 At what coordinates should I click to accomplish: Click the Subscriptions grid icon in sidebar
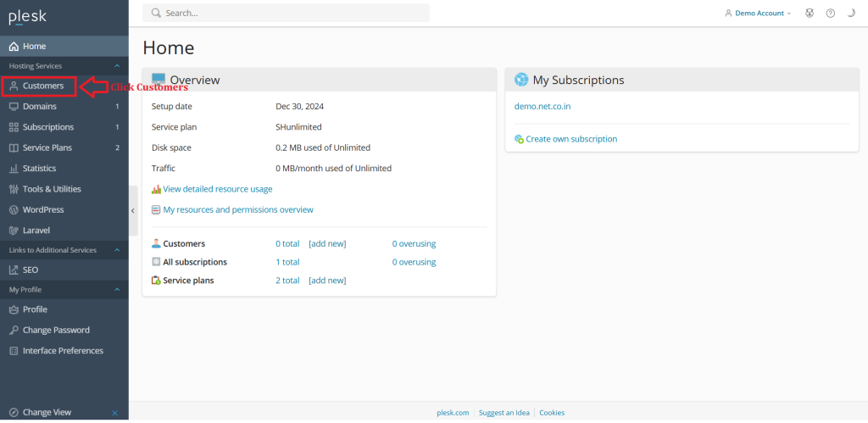14,127
